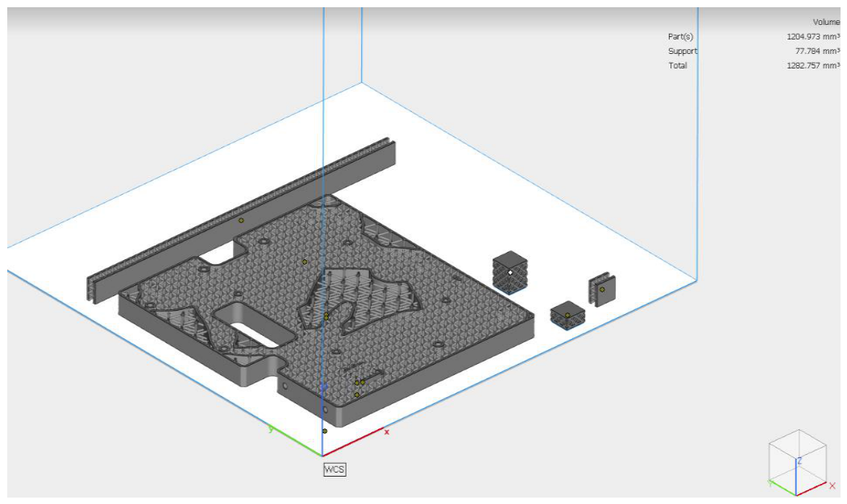Select the small upright twin-plate part
847x504 pixels.
pyautogui.click(x=601, y=288)
